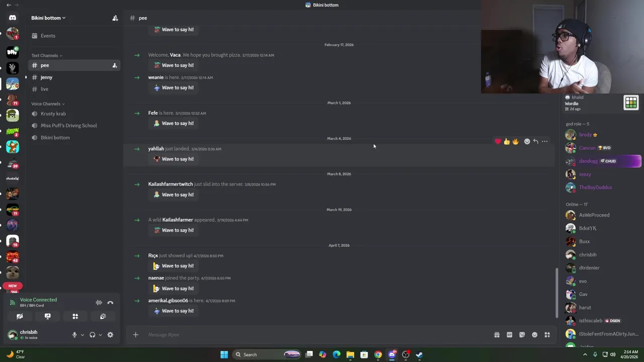Wave to say hi to Kailashfarmertwitch
Image resolution: width=644 pixels, height=362 pixels.
[x=173, y=195]
